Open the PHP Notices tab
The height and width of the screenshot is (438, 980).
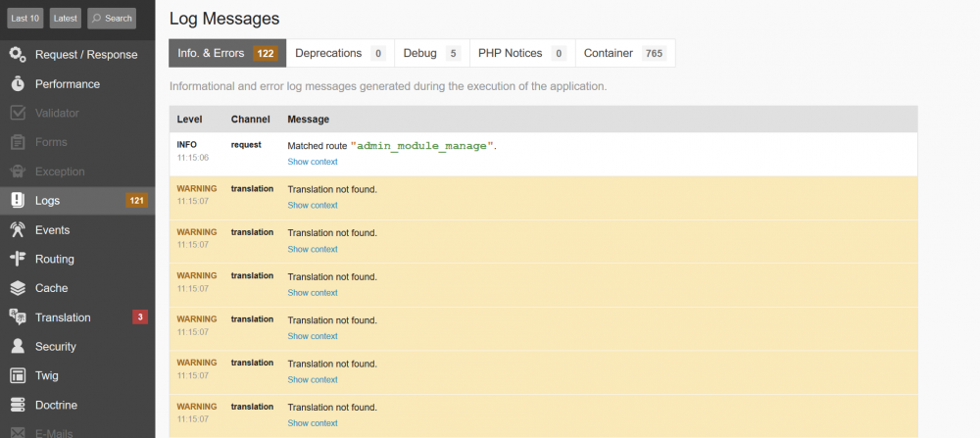(x=519, y=53)
